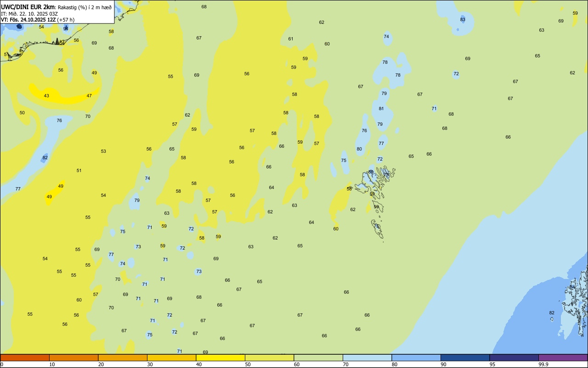
Task: Click the humidity value 83 on the map
Action: click(x=463, y=19)
